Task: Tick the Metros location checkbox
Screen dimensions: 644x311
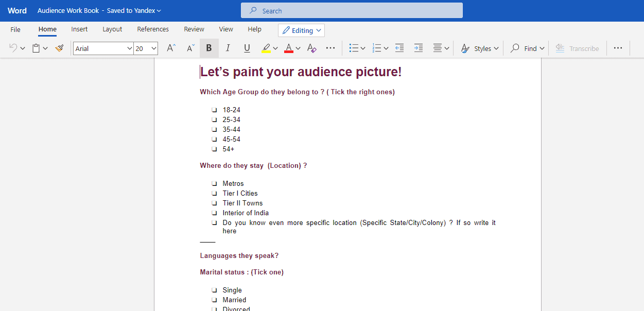Action: pyautogui.click(x=214, y=184)
